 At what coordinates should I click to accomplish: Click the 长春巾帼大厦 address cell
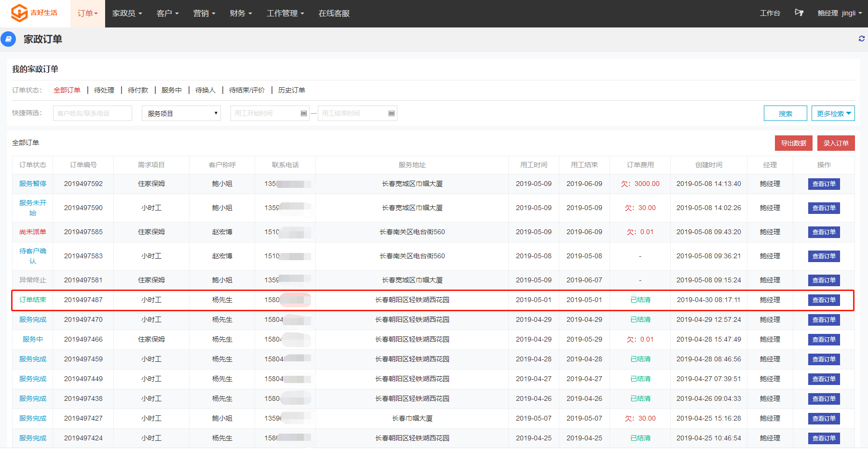click(412, 418)
